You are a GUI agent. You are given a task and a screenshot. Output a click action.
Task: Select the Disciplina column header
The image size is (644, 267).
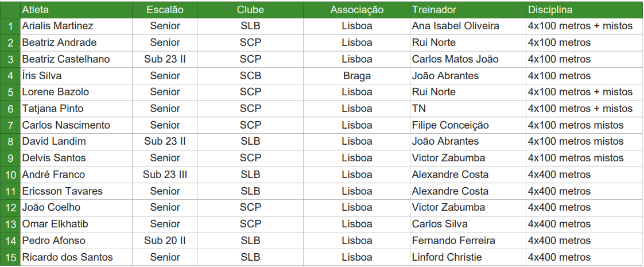[550, 10]
